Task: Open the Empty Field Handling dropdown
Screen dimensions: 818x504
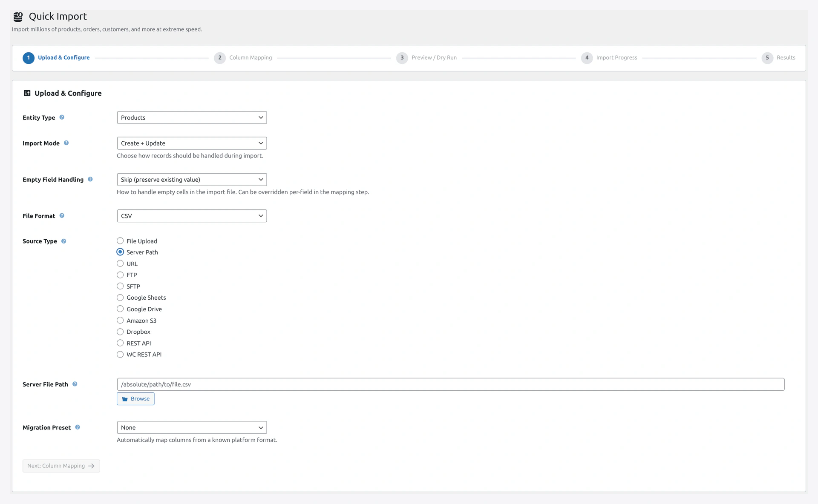Action: tap(192, 179)
